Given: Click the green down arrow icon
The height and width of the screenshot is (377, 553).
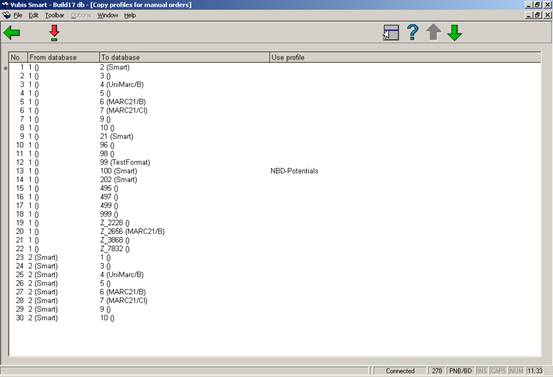Looking at the screenshot, I should (455, 33).
